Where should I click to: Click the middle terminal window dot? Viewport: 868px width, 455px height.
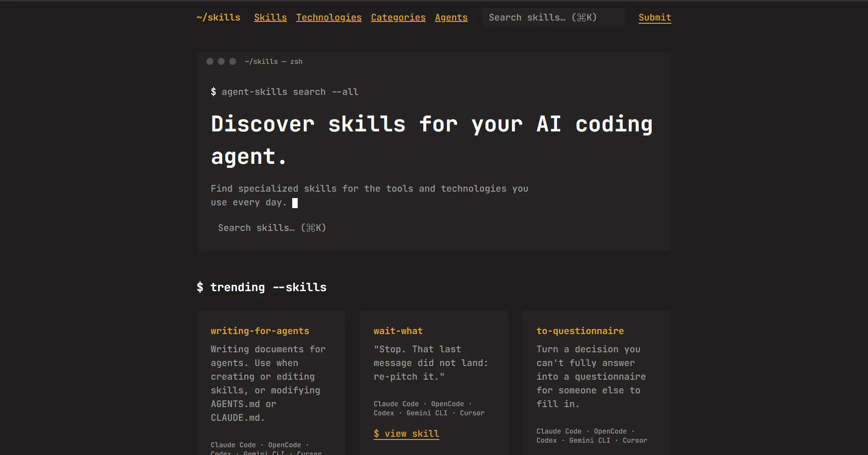(x=221, y=61)
